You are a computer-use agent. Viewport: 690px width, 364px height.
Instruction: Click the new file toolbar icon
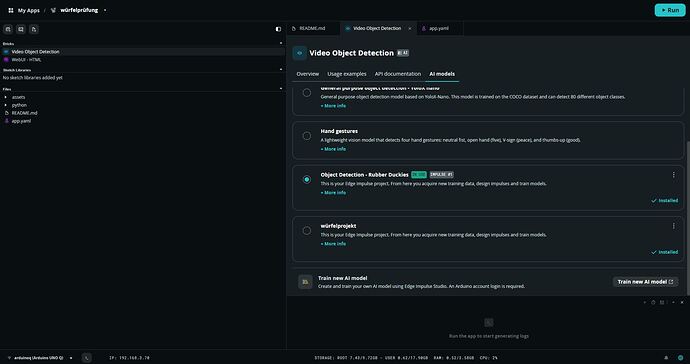pyautogui.click(x=34, y=29)
